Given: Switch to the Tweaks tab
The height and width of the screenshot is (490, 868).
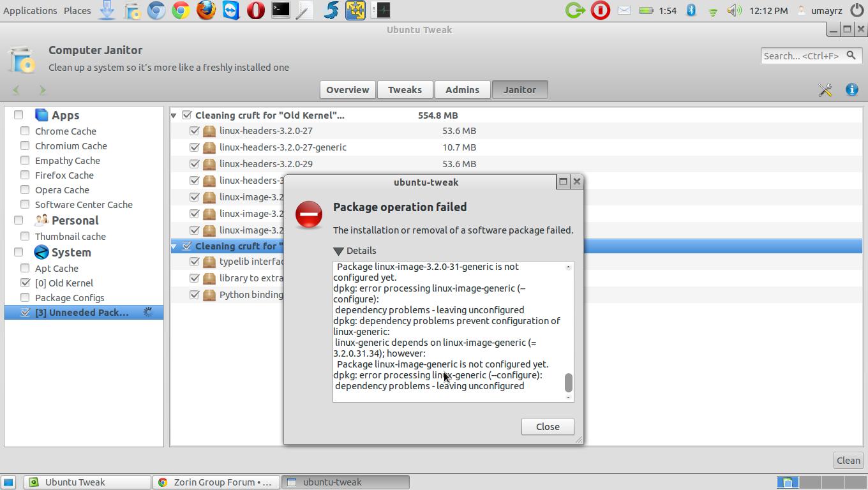Looking at the screenshot, I should click(405, 90).
